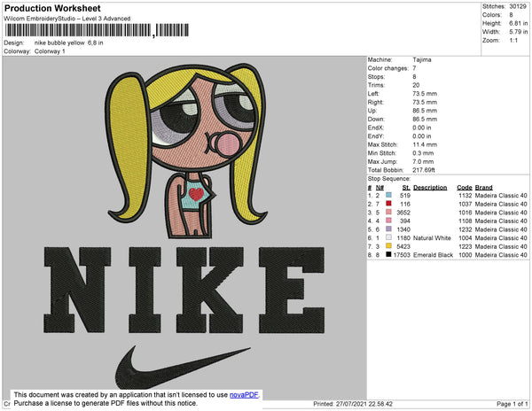Click the Max Jump value '7.0 mm'
532x411 pixels.
pos(423,161)
